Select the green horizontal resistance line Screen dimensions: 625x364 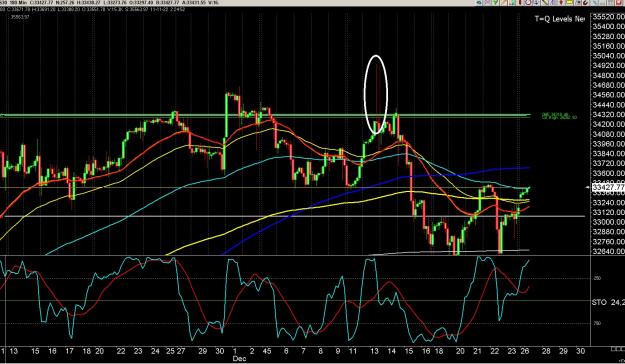[x=265, y=116]
